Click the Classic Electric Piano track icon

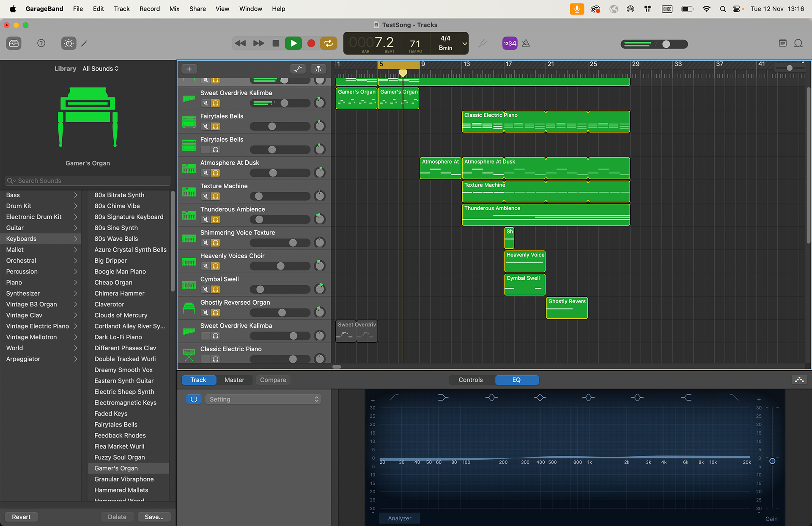[189, 355]
